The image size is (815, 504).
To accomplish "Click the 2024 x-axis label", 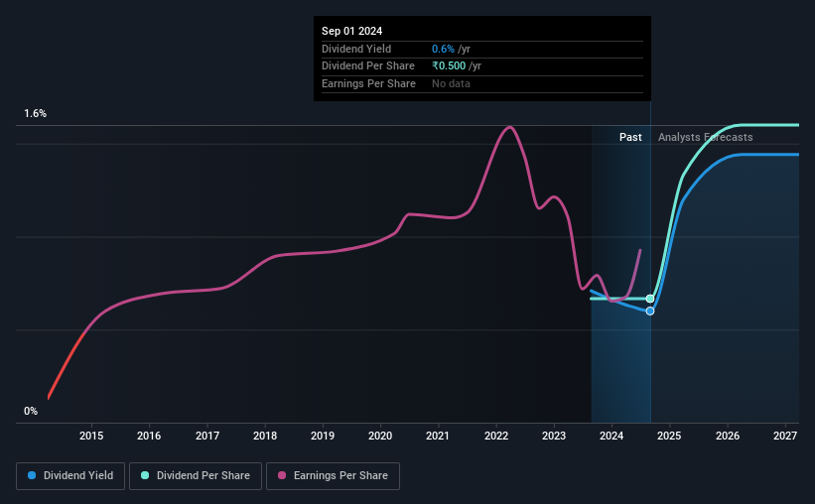I will click(611, 436).
